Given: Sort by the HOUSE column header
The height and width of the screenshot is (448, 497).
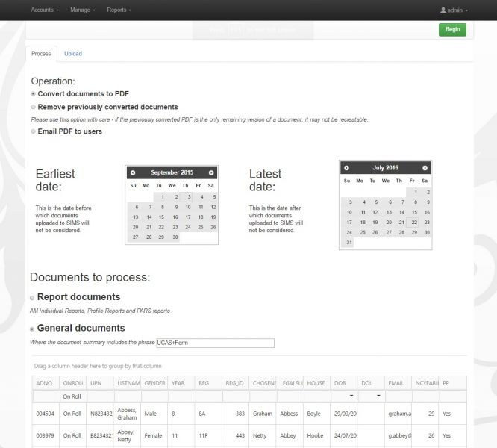Looking at the screenshot, I should coord(316,383).
